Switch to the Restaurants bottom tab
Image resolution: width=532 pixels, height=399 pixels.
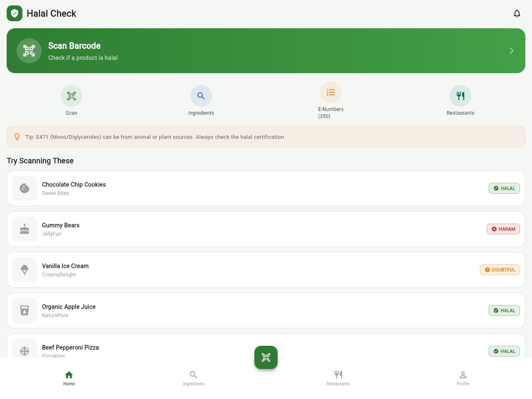click(x=338, y=378)
